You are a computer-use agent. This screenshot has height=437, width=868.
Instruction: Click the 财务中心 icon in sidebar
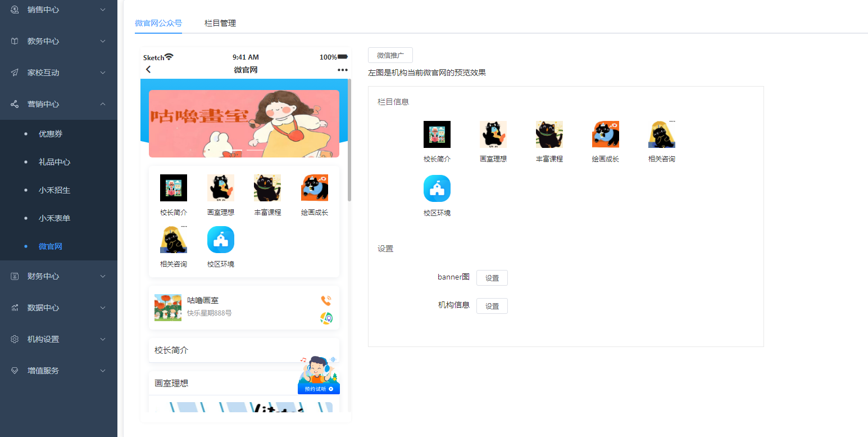pyautogui.click(x=15, y=276)
